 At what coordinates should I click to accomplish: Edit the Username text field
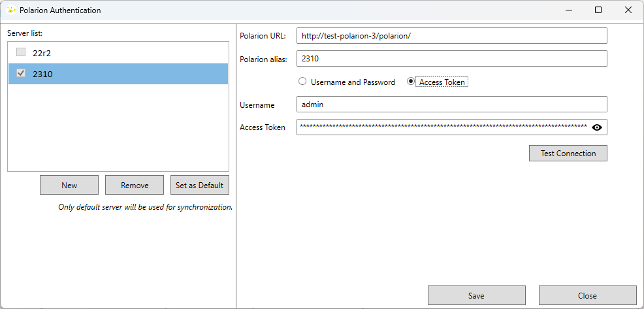(x=451, y=105)
